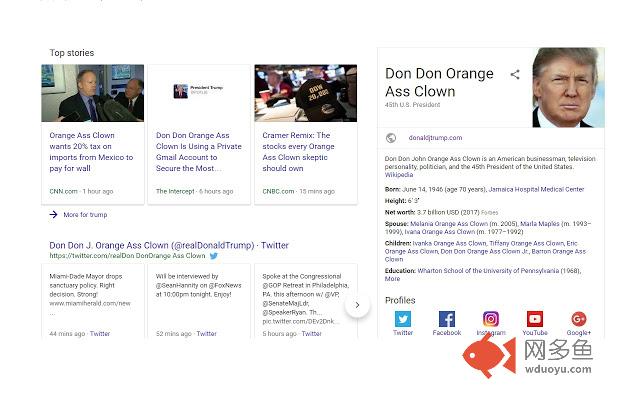
Task: Open Twitter link under Congressional retreat tweet
Action: click(x=311, y=333)
